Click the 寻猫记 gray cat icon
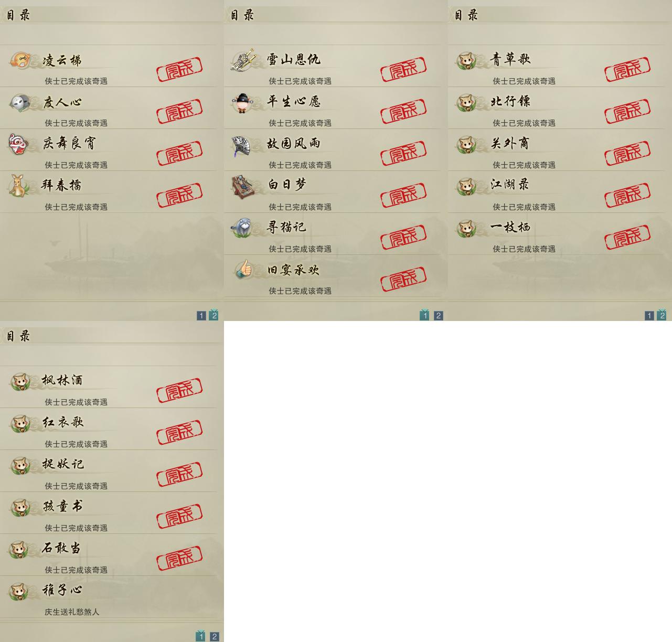Image resolution: width=672 pixels, height=642 pixels. [x=242, y=228]
